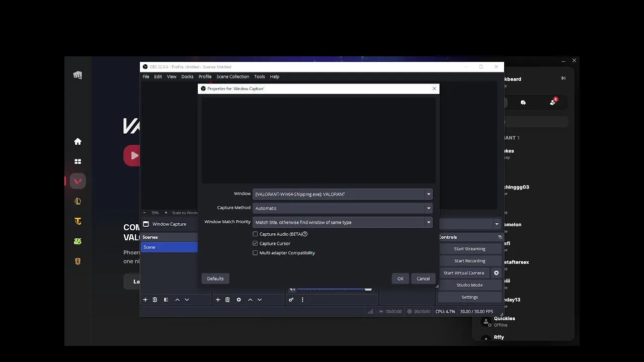Select the League of Legends icon
This screenshot has height=362, width=644.
tap(77, 201)
